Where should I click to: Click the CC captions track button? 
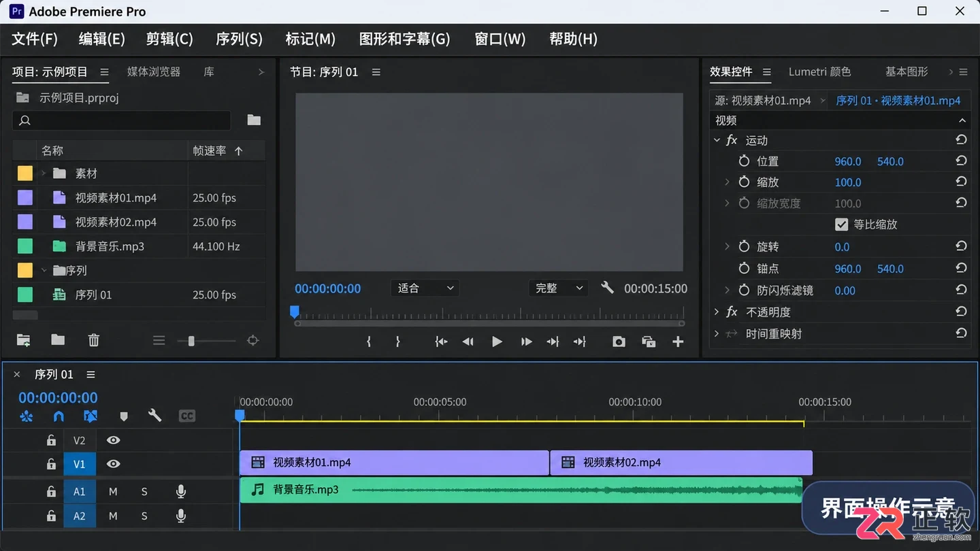(187, 416)
